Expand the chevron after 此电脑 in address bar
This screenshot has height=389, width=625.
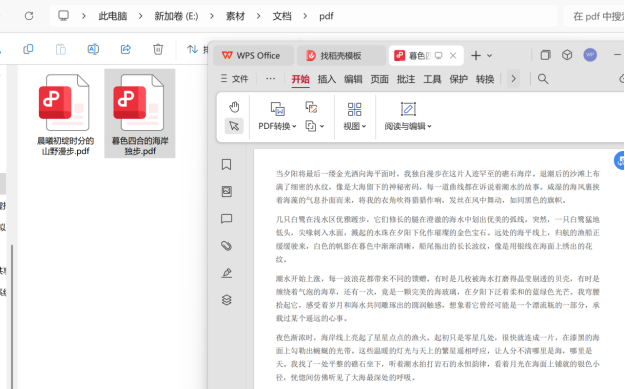click(x=141, y=16)
